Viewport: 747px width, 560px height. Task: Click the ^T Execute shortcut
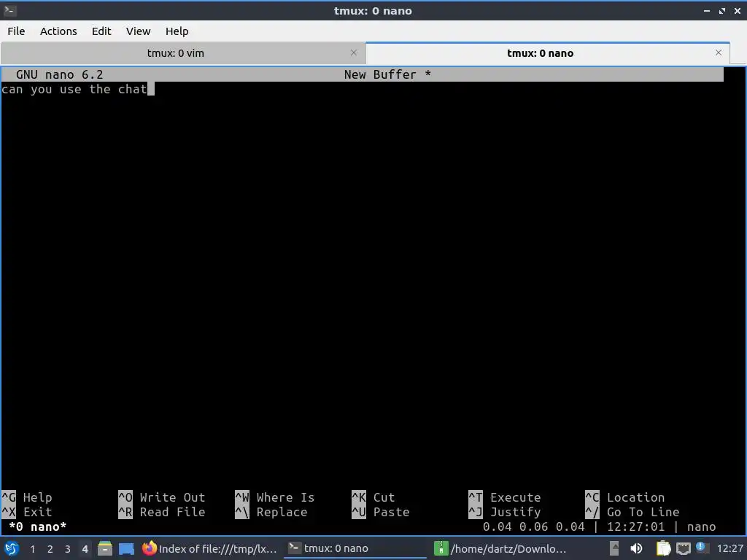[505, 497]
